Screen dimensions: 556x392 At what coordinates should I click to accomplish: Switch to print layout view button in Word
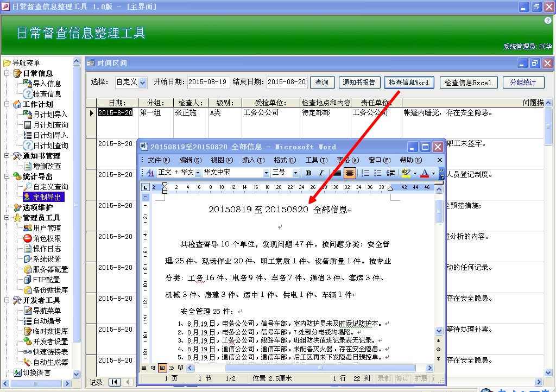162,368
